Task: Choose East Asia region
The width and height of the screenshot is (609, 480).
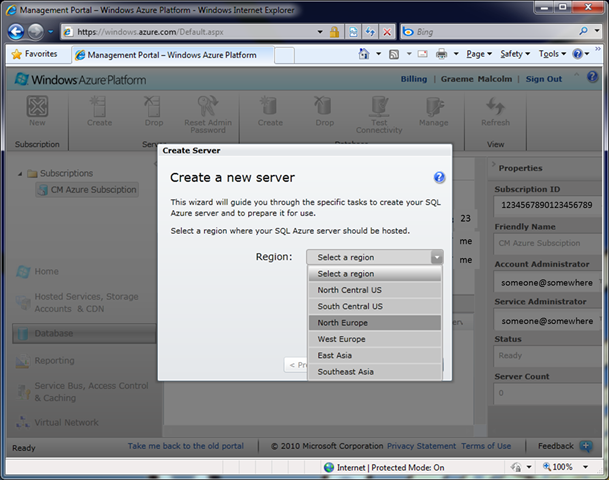Action: click(375, 355)
